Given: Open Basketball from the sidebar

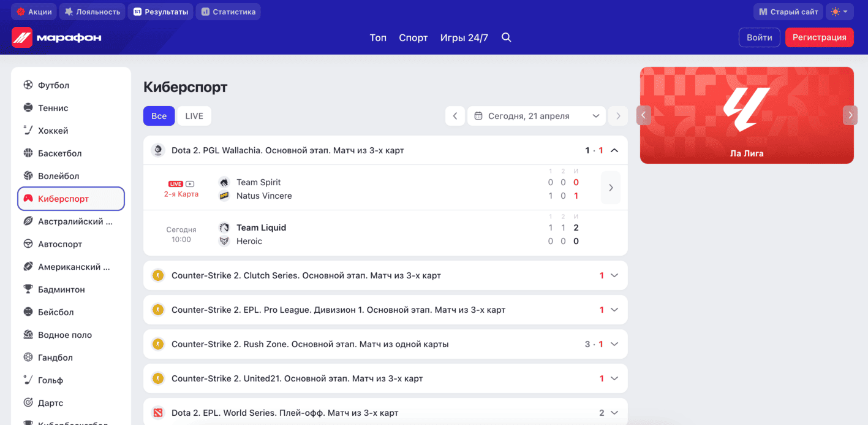Looking at the screenshot, I should tap(59, 153).
